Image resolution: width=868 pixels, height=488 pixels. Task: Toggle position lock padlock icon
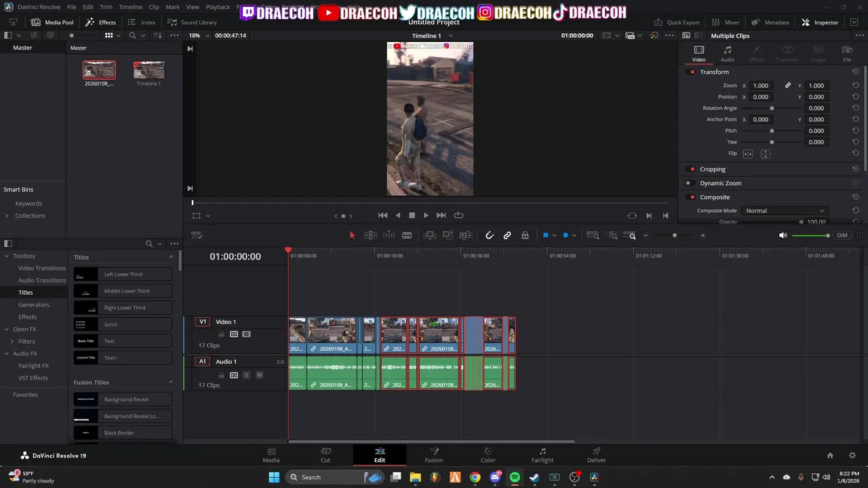[525, 235]
